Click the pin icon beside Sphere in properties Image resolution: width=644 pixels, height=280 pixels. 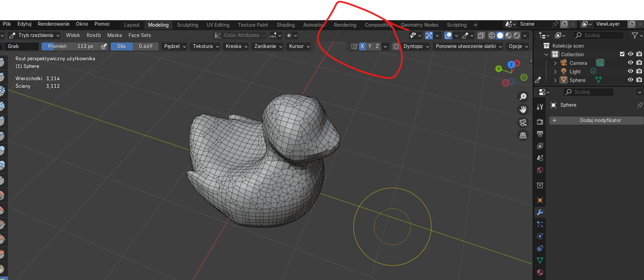coord(639,105)
